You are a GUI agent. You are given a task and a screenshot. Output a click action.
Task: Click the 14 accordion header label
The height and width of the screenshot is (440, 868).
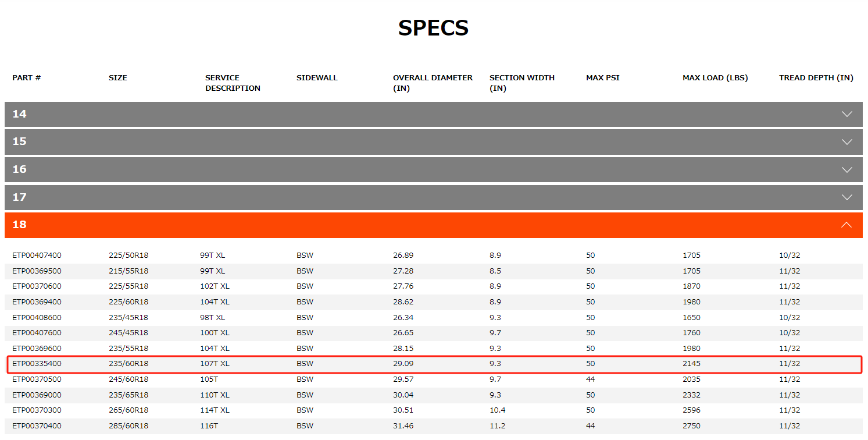(20, 114)
